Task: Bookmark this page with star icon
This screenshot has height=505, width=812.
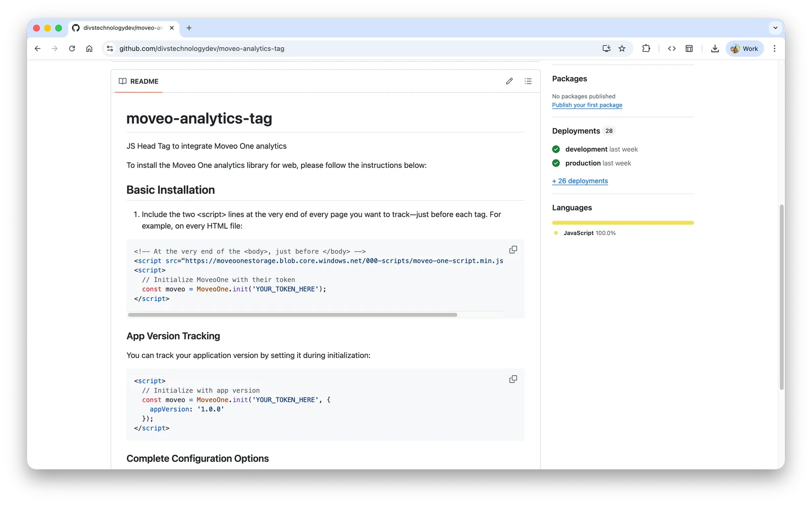Action: coord(622,49)
